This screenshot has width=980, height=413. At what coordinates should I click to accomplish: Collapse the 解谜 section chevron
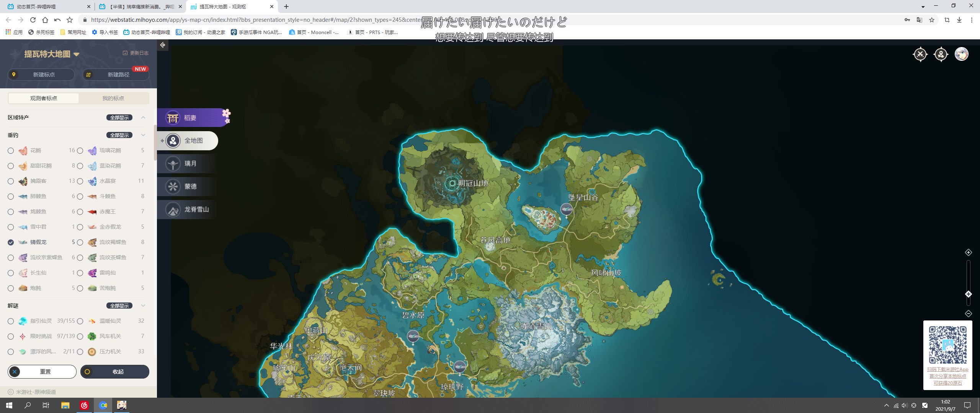click(x=143, y=306)
